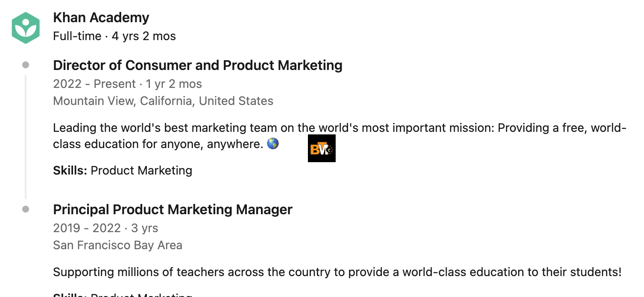Click the partially visible Skills line at the bottom
The image size is (644, 297).
tap(122, 294)
